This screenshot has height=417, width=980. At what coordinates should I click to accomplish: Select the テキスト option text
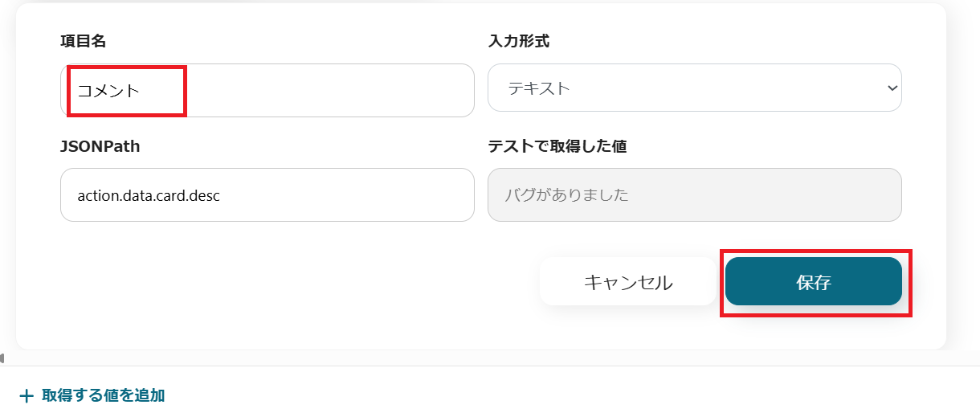point(539,88)
